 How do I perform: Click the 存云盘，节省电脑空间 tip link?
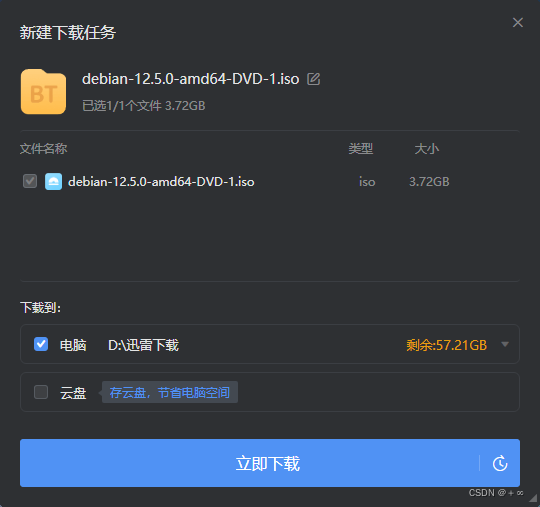click(170, 392)
